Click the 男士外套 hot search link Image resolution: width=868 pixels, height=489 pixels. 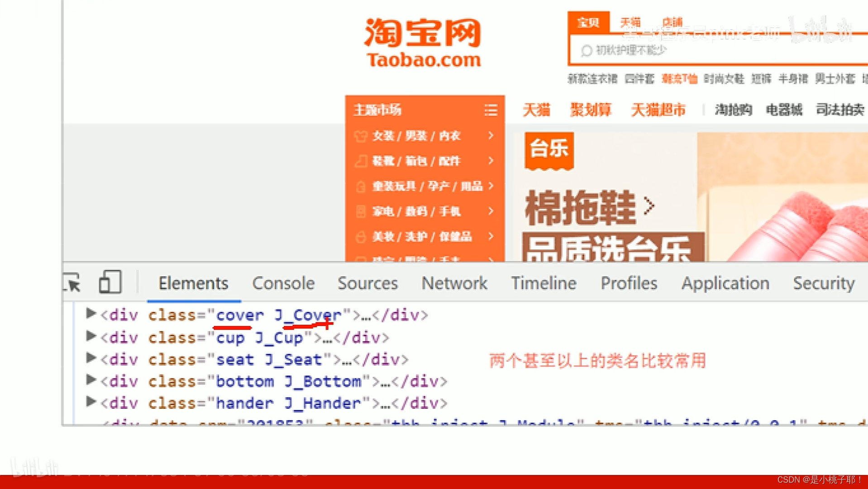pos(835,79)
